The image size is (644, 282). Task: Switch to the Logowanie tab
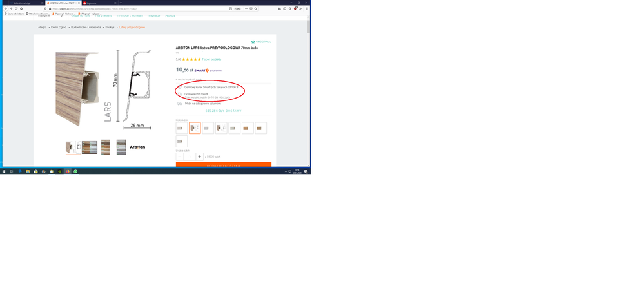point(99,3)
